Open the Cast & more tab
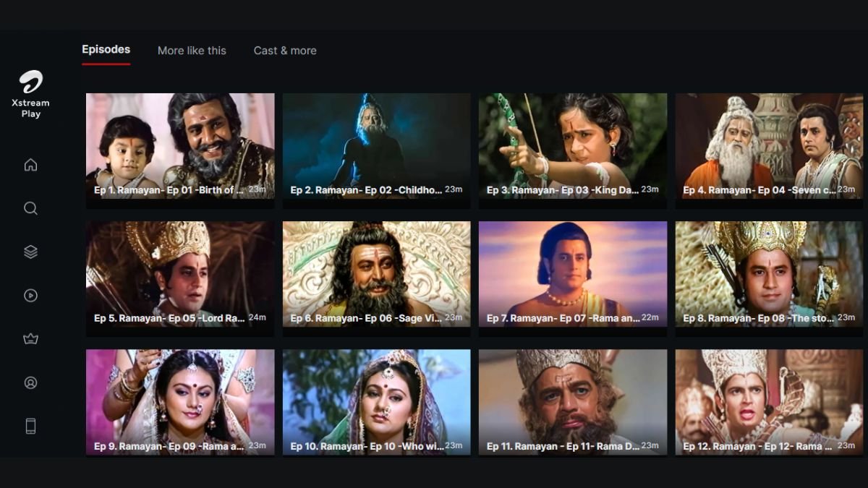The image size is (868, 488). point(285,51)
